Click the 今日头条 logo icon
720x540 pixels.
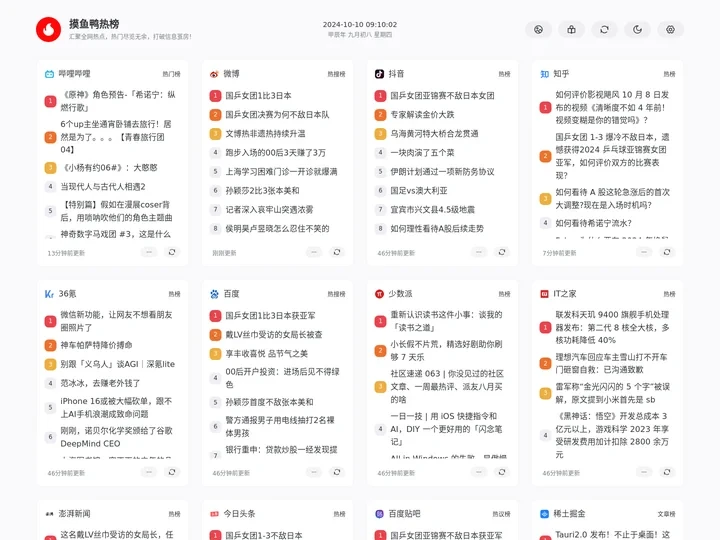pyautogui.click(x=214, y=514)
